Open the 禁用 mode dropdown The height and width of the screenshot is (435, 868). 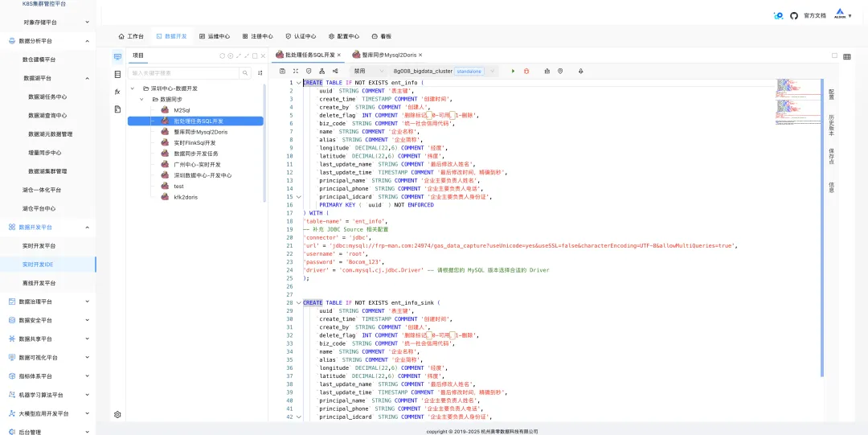coord(369,71)
